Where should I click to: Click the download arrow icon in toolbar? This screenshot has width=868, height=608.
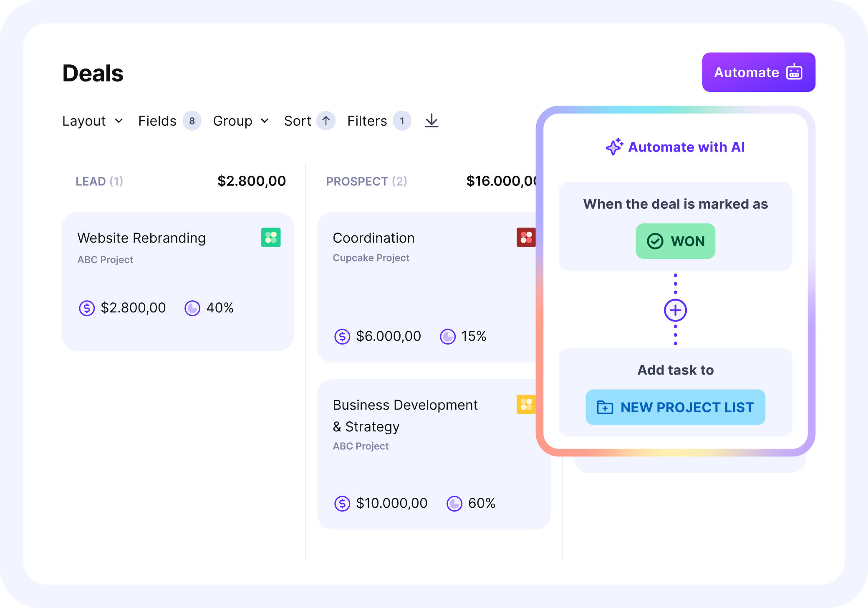click(x=431, y=121)
